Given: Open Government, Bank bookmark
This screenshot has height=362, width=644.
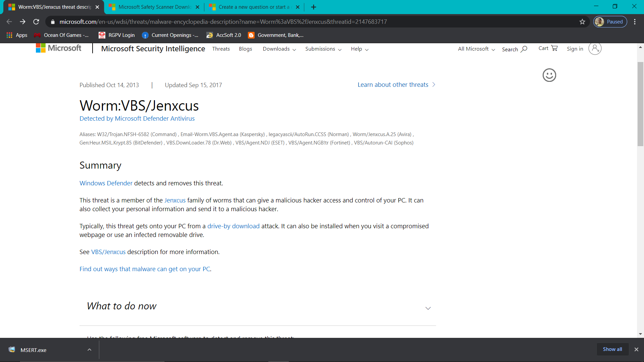Looking at the screenshot, I should click(276, 35).
